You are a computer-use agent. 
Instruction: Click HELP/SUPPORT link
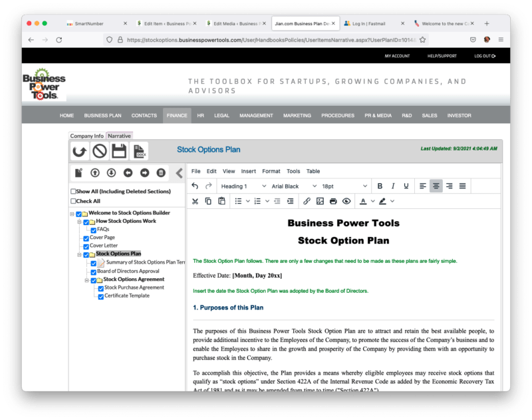[x=442, y=56]
